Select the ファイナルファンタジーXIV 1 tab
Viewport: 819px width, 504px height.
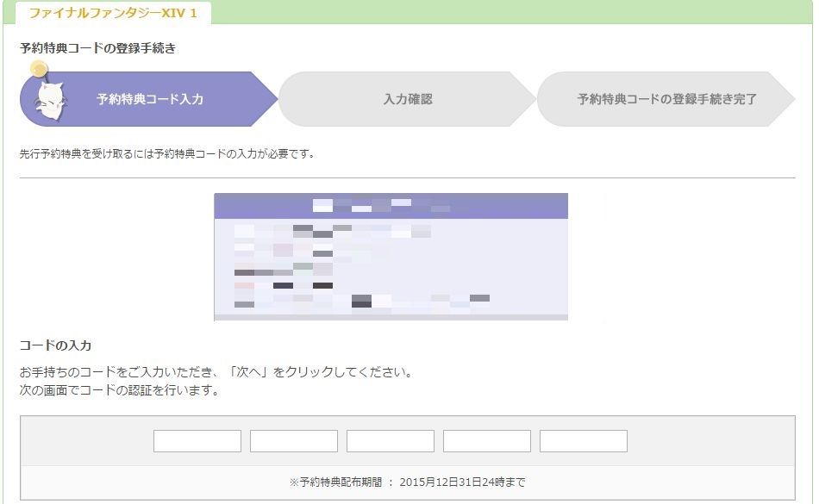tap(113, 13)
